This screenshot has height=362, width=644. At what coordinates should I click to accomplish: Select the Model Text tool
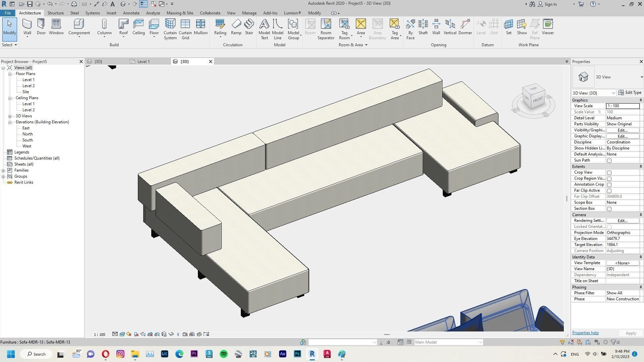click(264, 29)
